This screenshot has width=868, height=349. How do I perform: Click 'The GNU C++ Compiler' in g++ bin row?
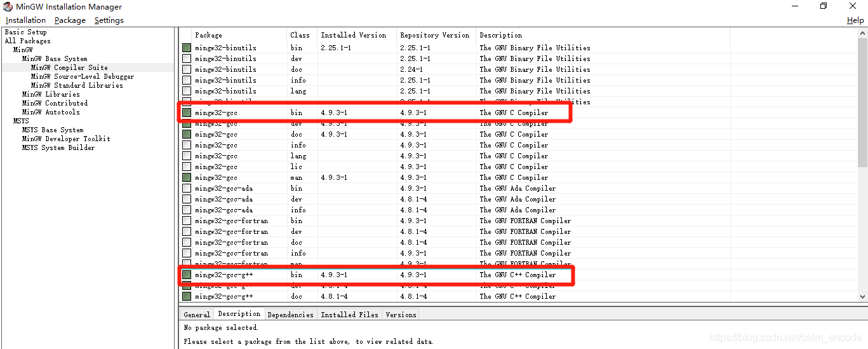[x=517, y=275]
